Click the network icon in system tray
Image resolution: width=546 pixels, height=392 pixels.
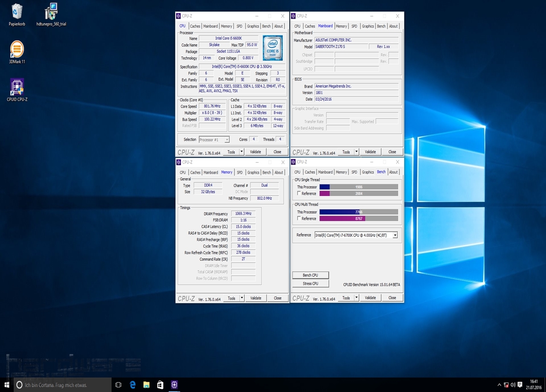click(506, 385)
